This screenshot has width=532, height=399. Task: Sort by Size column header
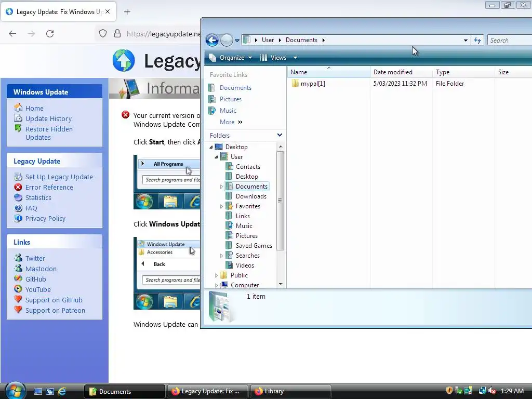coord(513,72)
